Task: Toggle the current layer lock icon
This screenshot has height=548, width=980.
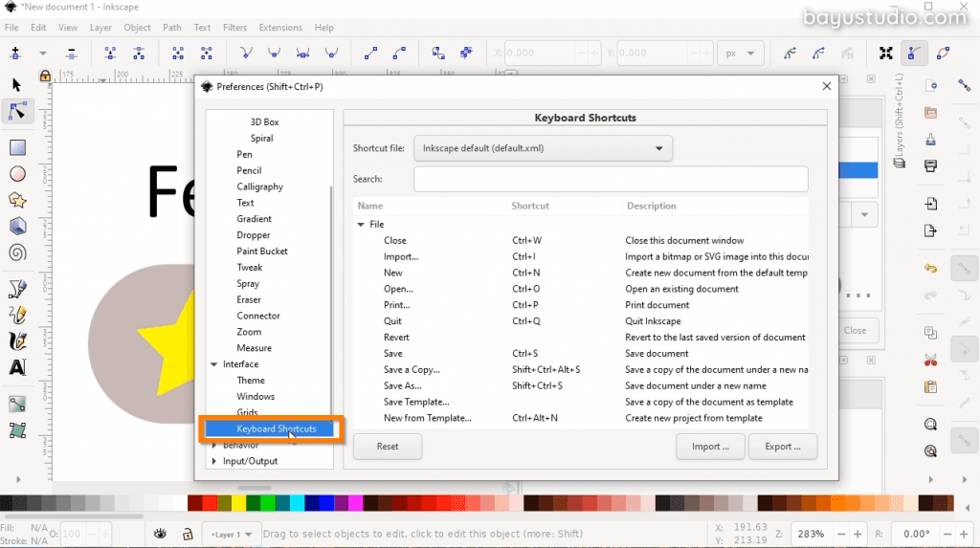Action: tap(188, 534)
